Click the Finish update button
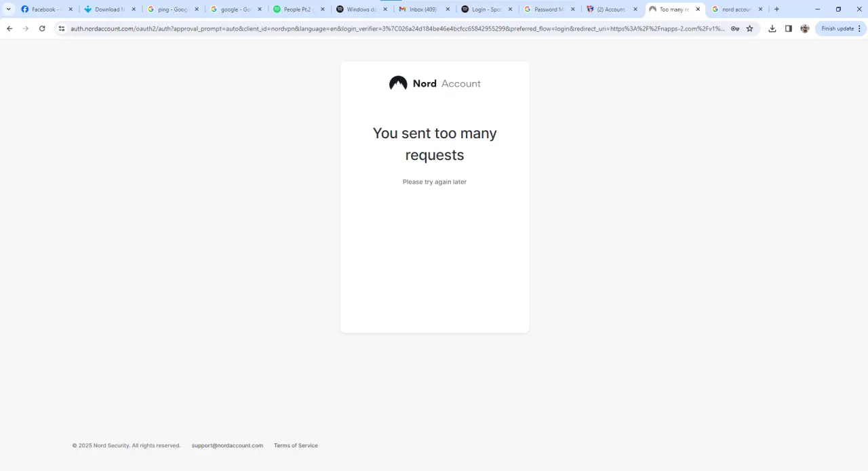868x471 pixels. click(x=841, y=28)
